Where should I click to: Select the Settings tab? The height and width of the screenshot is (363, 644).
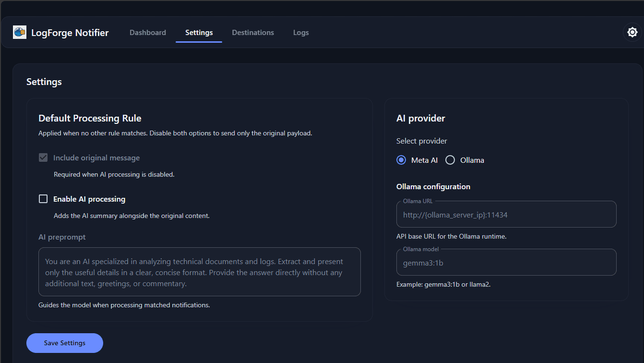pos(199,32)
